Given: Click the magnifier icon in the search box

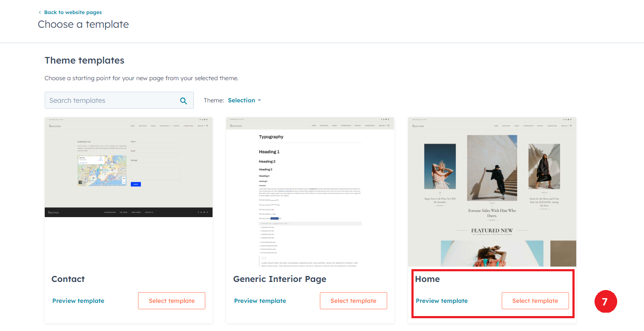Looking at the screenshot, I should coord(183,101).
